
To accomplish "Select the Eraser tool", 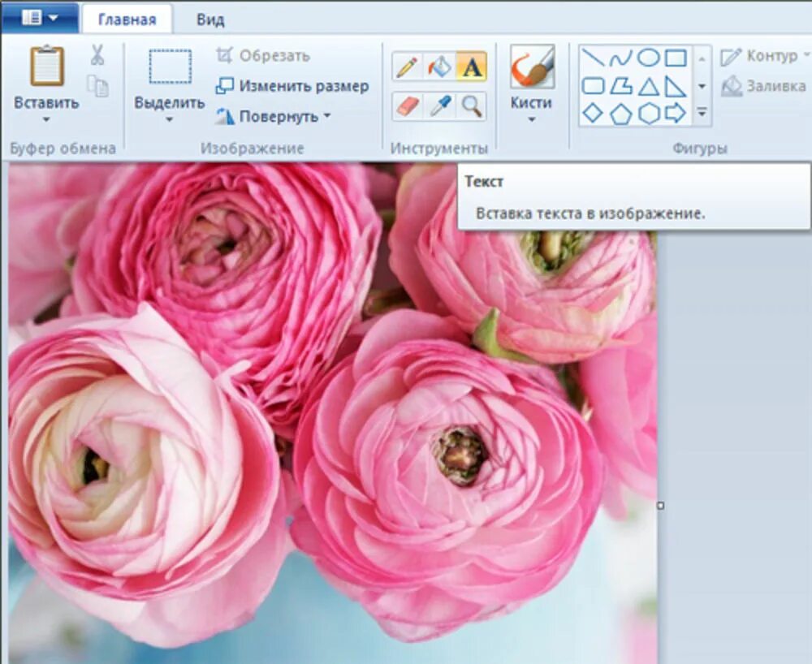I will pos(408,106).
